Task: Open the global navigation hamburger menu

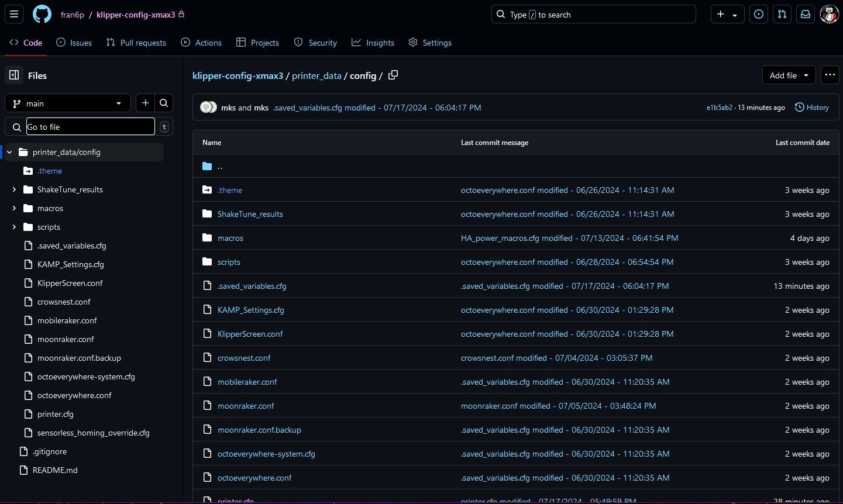Action: tap(14, 14)
